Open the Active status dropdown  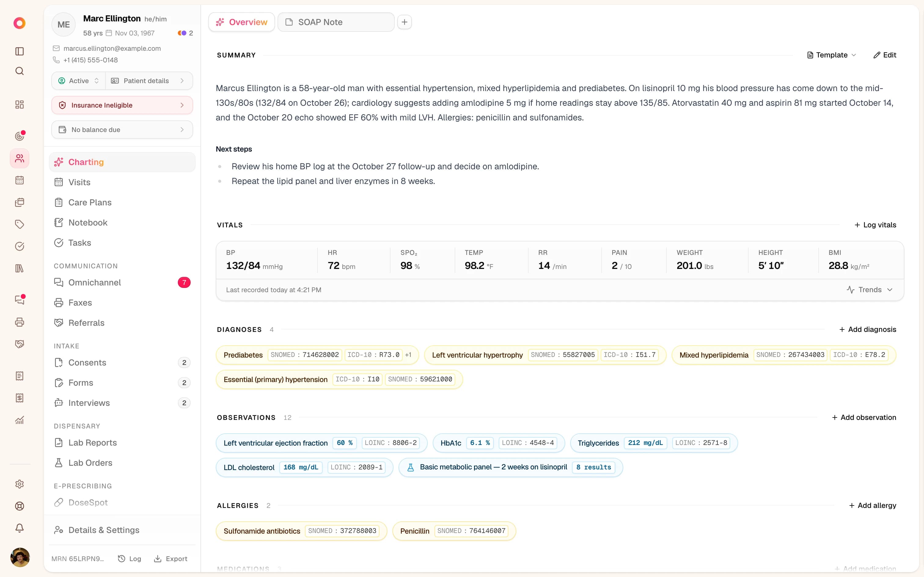(x=79, y=80)
